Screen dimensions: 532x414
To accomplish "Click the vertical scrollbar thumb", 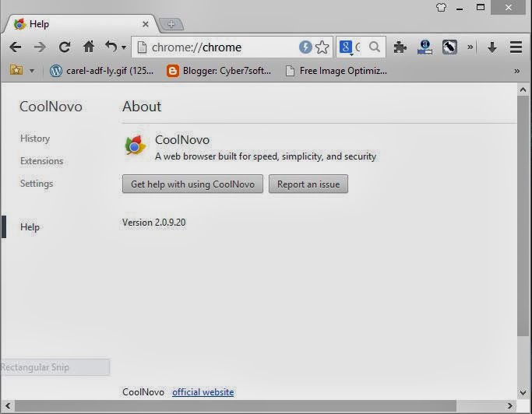I will pos(523,216).
